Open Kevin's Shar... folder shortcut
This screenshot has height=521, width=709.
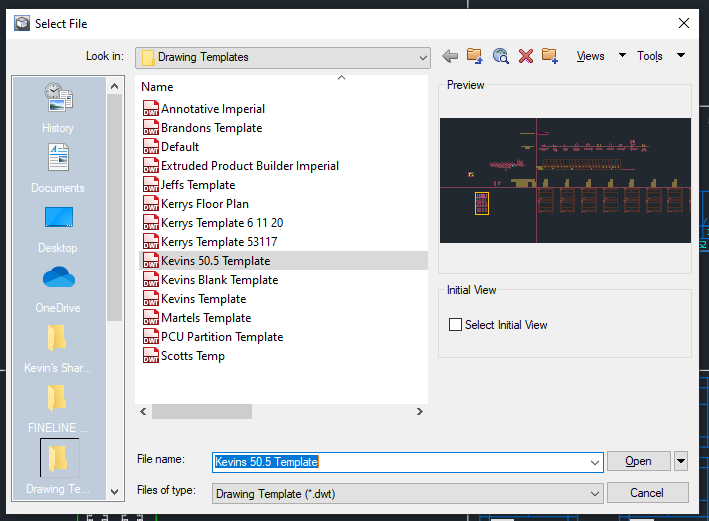point(58,349)
